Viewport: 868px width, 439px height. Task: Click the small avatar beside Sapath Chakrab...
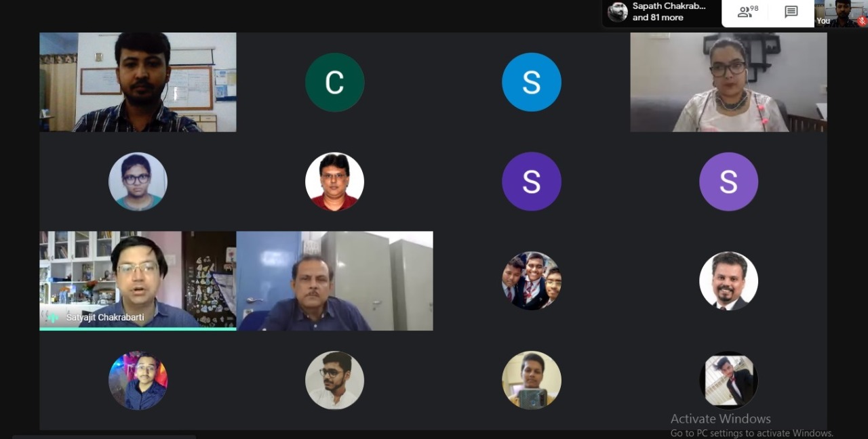tap(617, 12)
